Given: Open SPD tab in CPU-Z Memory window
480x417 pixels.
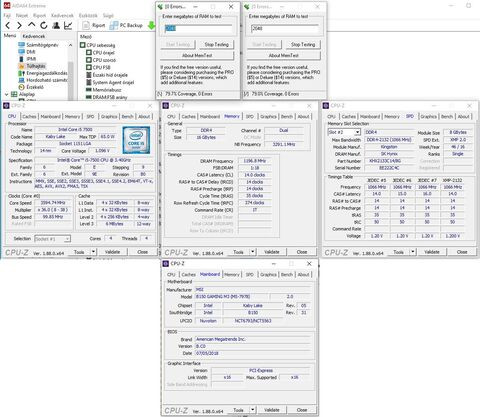Looking at the screenshot, I should click(250, 116).
